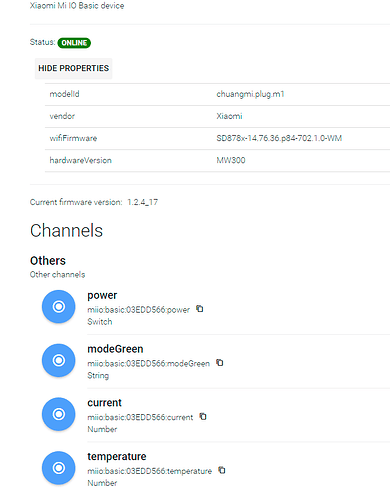Click the chuangmi.plug.m1 model value
Image resolution: width=390 pixels, height=499 pixels.
[250, 94]
